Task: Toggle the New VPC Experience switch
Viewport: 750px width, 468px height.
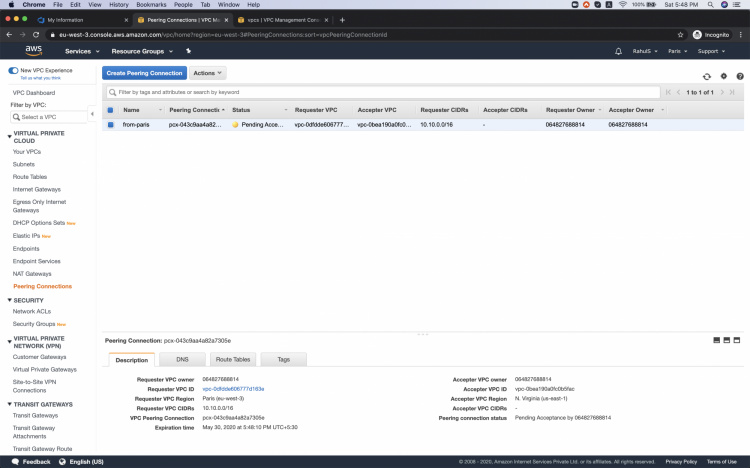Action: pos(13,70)
